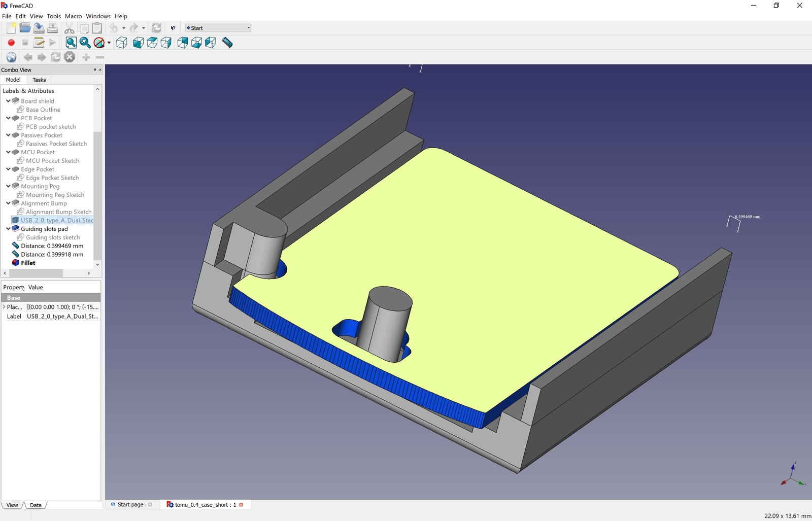
Task: Open the draw style dropdown arrow
Action: [x=109, y=43]
